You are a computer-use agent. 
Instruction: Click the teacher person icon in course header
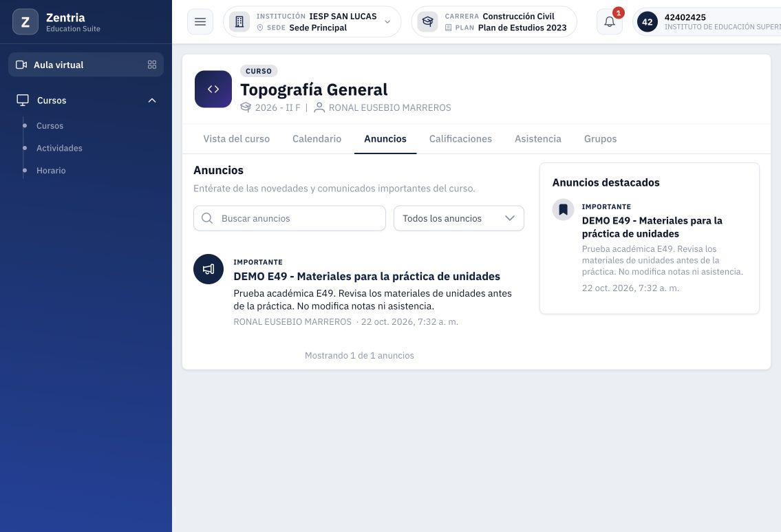point(319,107)
